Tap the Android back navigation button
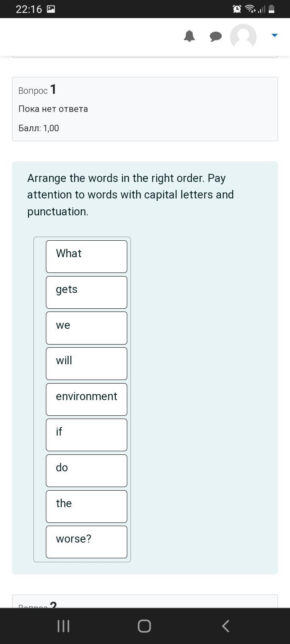This screenshot has width=290, height=644. tap(226, 626)
